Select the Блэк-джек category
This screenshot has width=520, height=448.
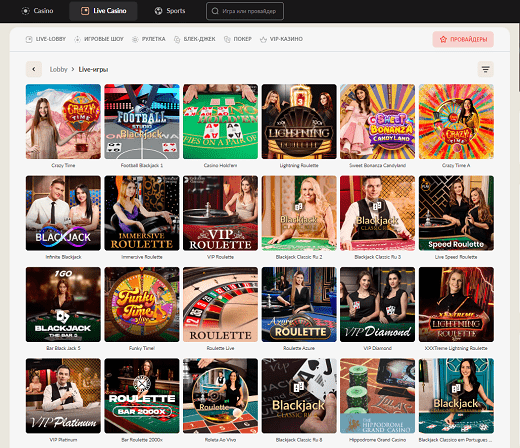(195, 39)
